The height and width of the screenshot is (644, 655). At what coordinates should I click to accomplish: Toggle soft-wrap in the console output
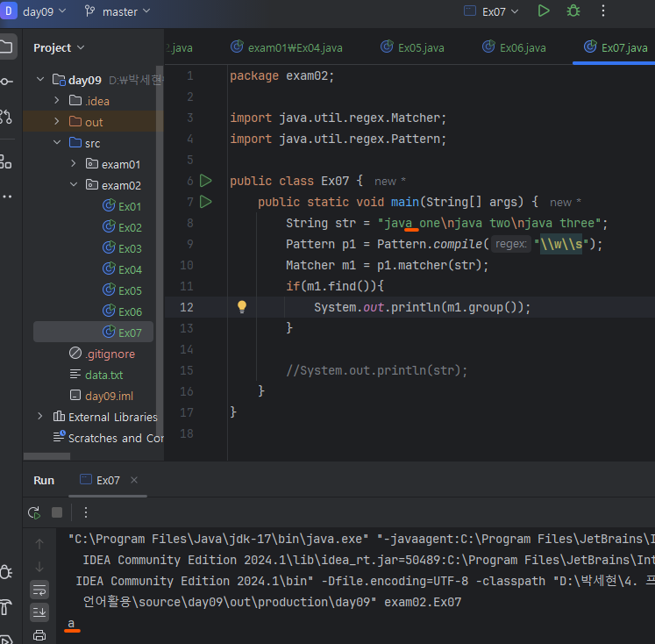coord(39,589)
